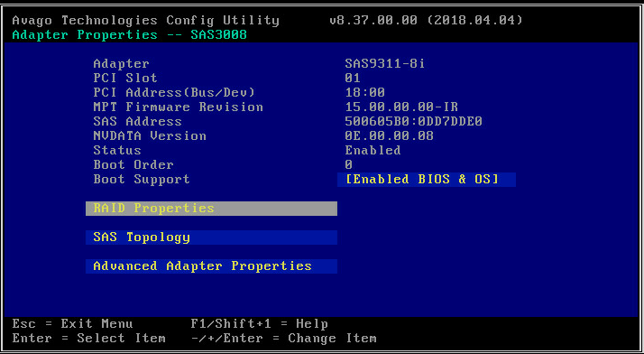Click the SAS Address value 500605B0:0DD7DDE0
The width and height of the screenshot is (644, 354).
tap(413, 122)
